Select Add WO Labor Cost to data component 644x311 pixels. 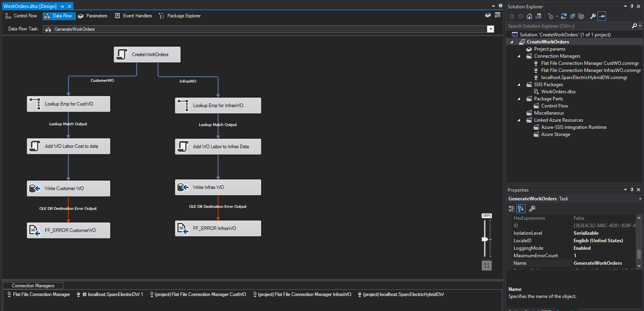(x=68, y=146)
